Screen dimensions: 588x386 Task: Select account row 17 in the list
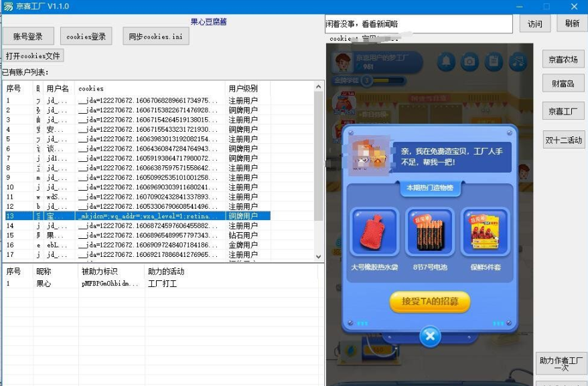click(137, 254)
